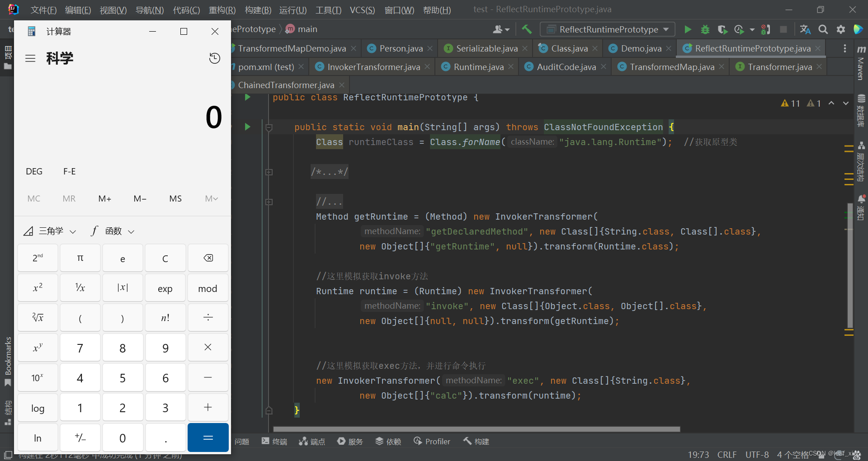
Task: Click the MS memory store button
Action: click(x=175, y=199)
